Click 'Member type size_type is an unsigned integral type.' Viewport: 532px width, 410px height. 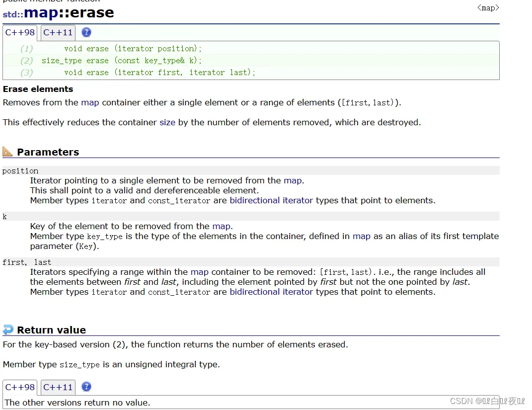(x=111, y=364)
